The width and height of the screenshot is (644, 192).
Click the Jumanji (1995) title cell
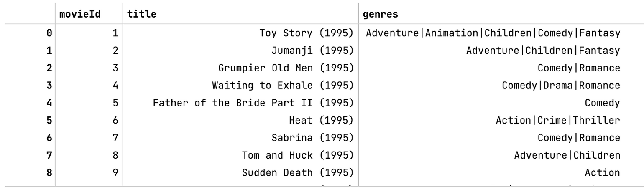313,51
